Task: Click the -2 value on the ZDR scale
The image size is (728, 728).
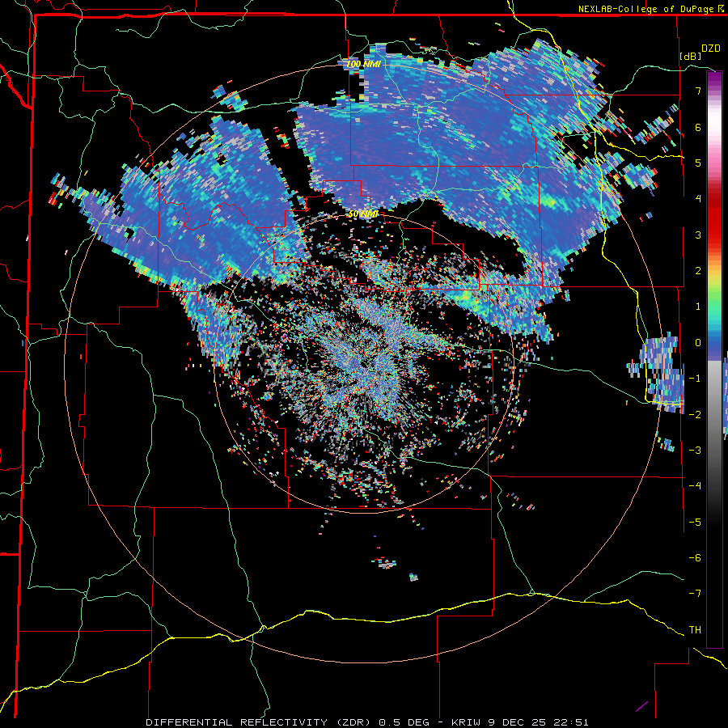Action: click(695, 414)
